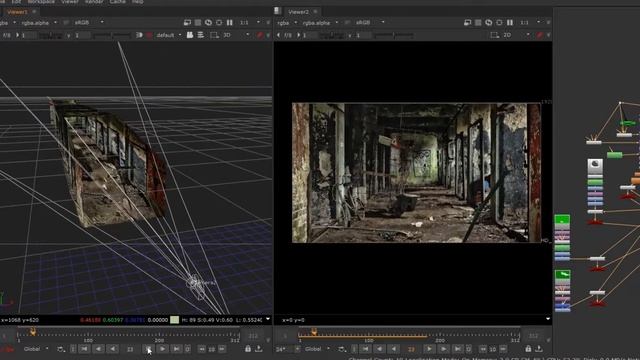
Task: Skip forward 10 frames in Viewer2
Action: pos(503,349)
